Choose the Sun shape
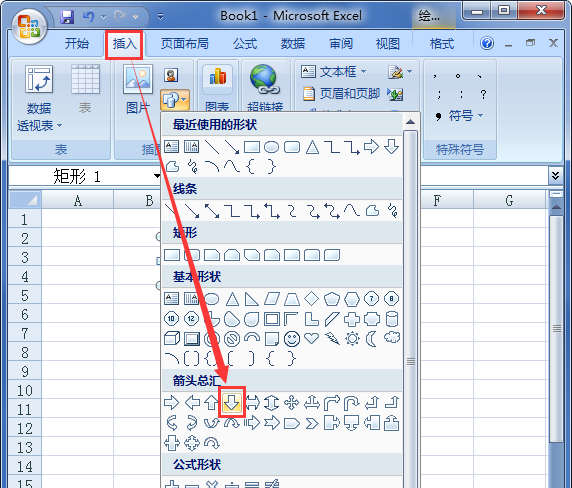 (352, 339)
